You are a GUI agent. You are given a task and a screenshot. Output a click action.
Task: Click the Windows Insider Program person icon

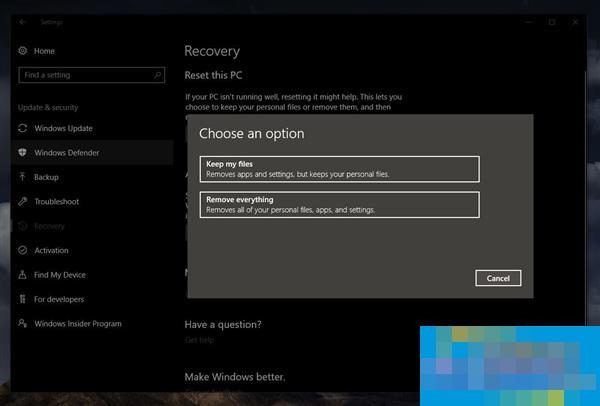(x=23, y=323)
